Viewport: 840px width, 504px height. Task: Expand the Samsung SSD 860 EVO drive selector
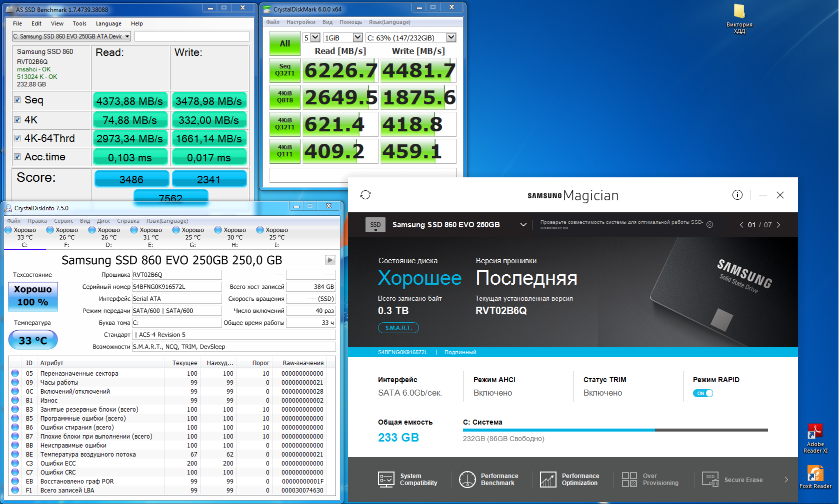tap(523, 225)
